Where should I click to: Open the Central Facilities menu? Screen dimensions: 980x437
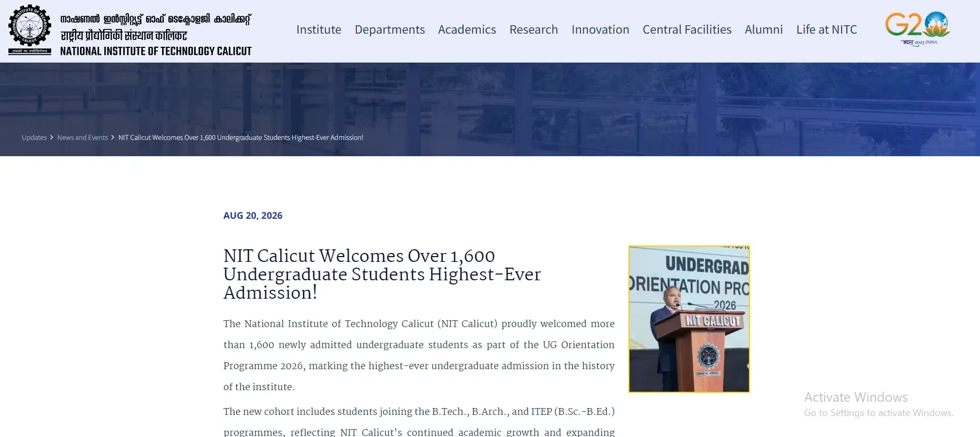[687, 29]
